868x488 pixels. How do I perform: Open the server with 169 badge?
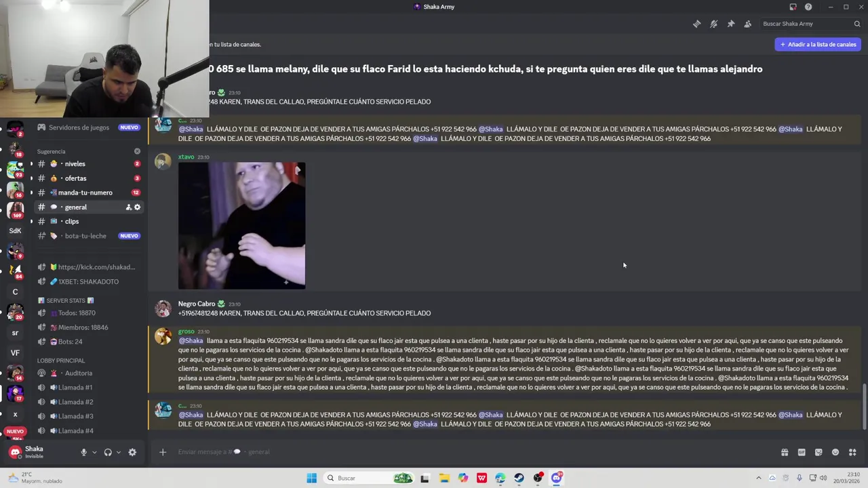click(x=15, y=209)
